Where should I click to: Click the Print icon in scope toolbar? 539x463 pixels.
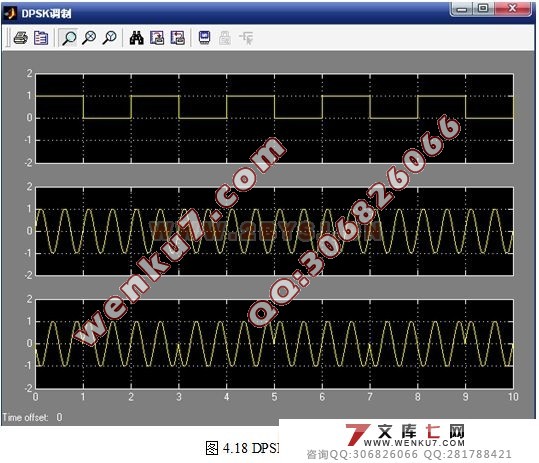click(x=21, y=38)
